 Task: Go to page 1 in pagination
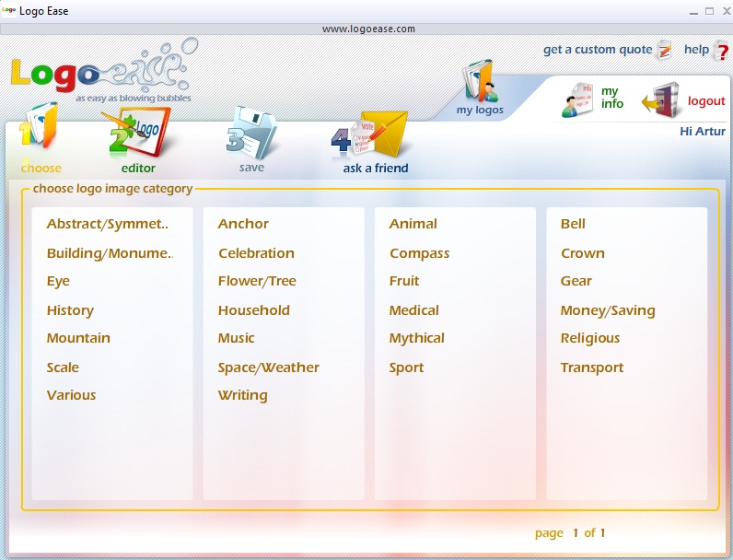[576, 532]
